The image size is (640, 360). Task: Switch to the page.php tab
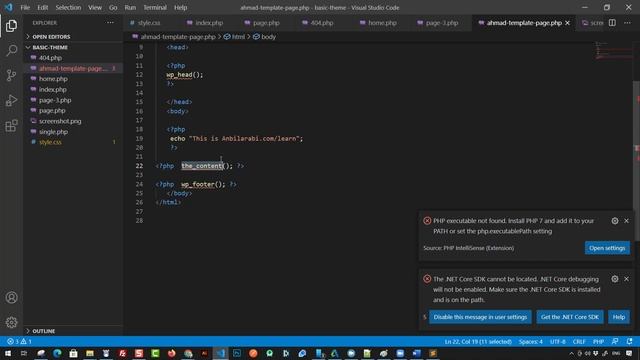[x=266, y=23]
